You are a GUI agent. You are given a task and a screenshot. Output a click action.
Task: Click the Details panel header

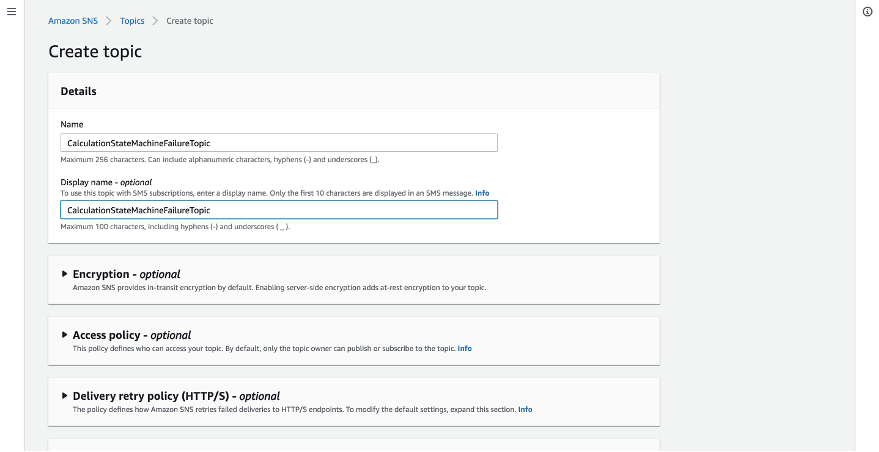click(79, 91)
